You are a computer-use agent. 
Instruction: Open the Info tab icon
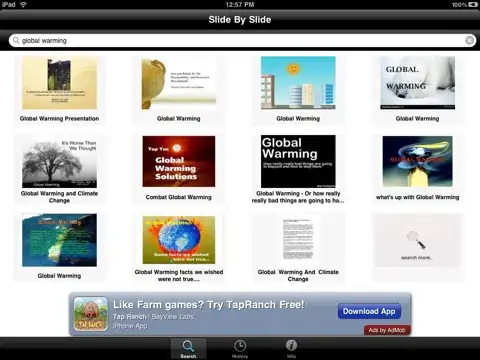(x=291, y=345)
